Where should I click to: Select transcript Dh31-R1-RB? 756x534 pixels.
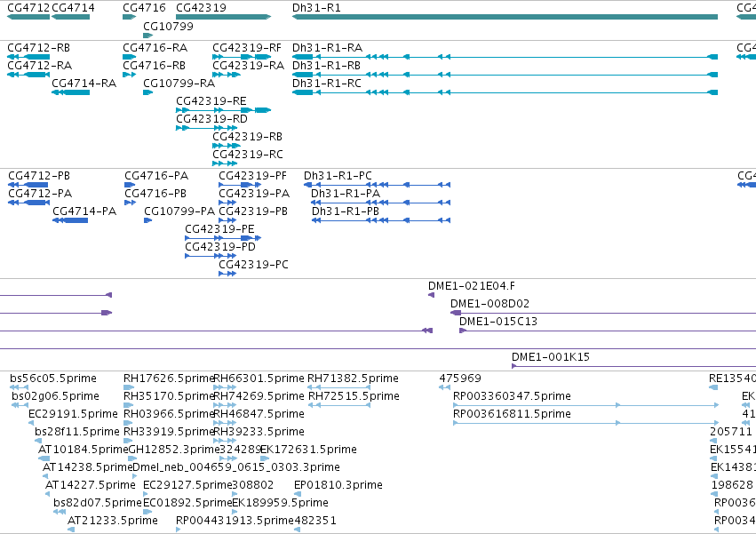tap(326, 65)
